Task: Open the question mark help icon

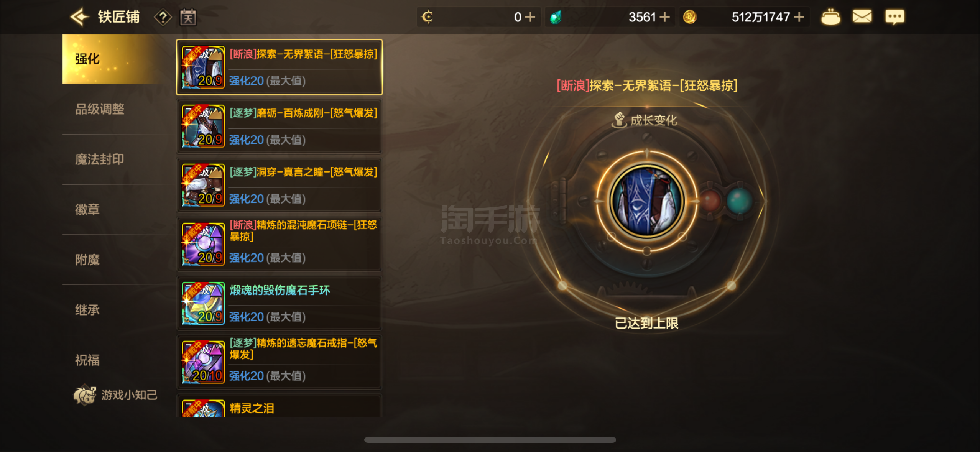Action: [x=163, y=17]
